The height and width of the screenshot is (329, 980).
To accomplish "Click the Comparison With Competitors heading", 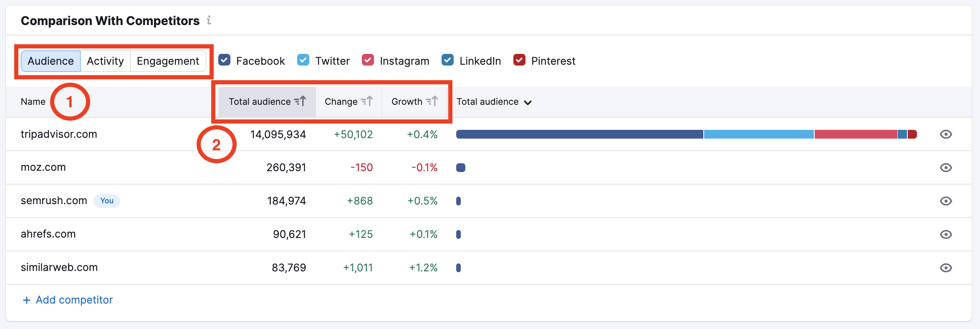I will [110, 20].
